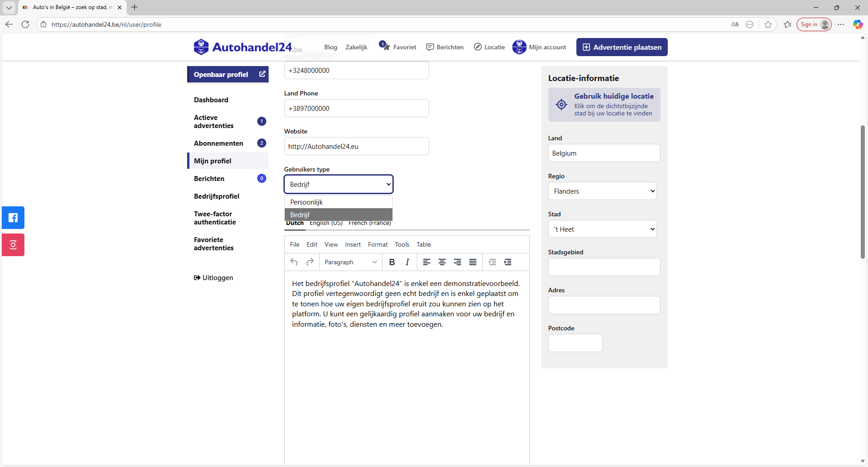Log out via Uitloggen link

tap(213, 278)
